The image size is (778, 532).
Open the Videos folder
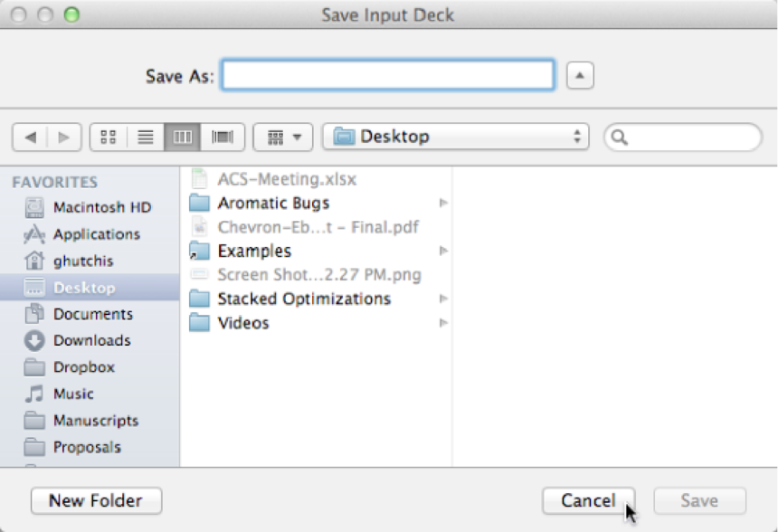[242, 323]
